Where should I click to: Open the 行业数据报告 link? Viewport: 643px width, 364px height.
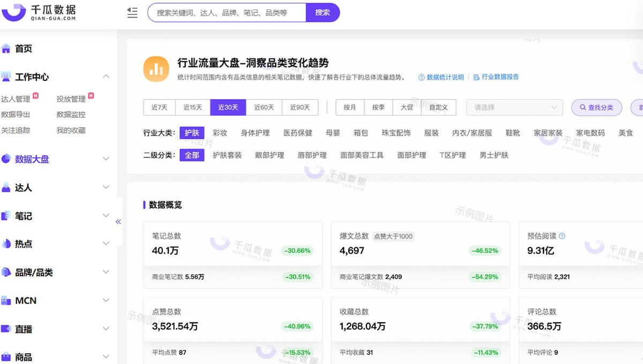pos(499,77)
